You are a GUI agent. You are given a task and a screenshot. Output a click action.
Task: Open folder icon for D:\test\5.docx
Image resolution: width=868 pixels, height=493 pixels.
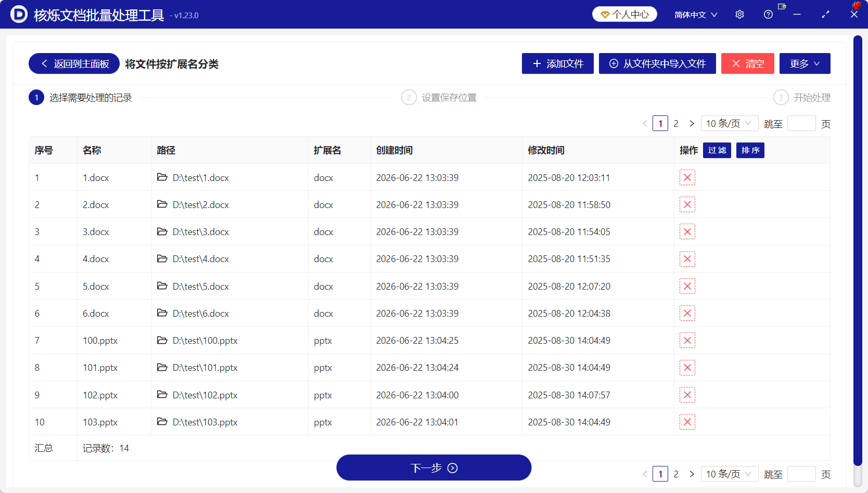[162, 286]
